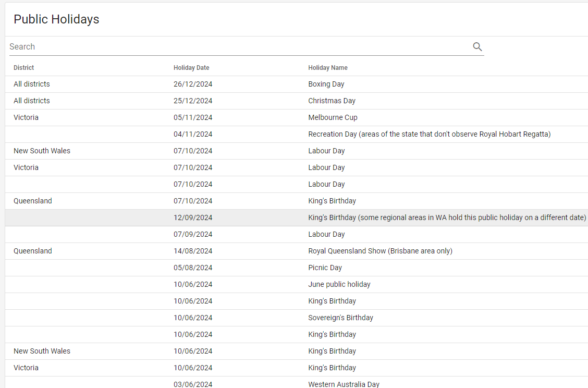This screenshot has width=588, height=388.
Task: Sort by the Holiday Date column header
Action: 191,68
